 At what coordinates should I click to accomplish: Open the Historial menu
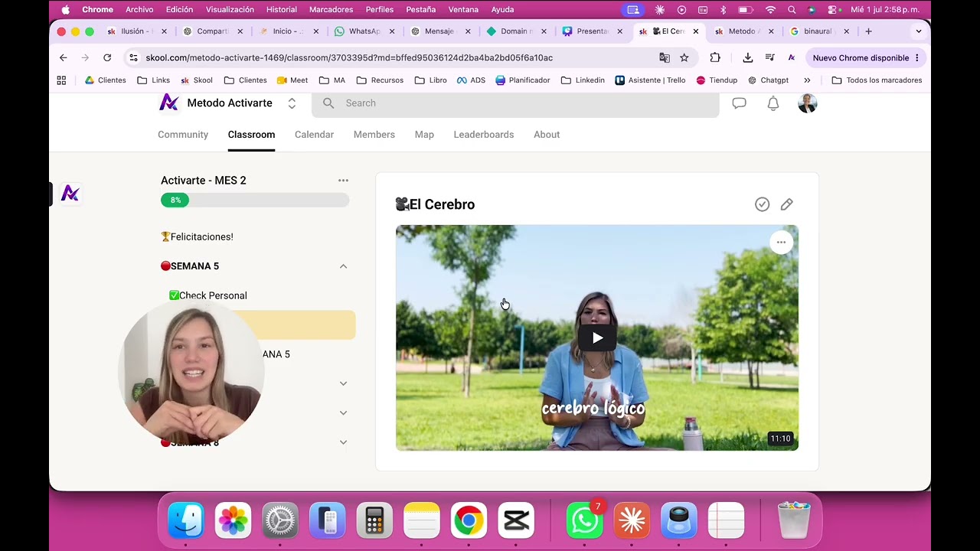(x=281, y=9)
